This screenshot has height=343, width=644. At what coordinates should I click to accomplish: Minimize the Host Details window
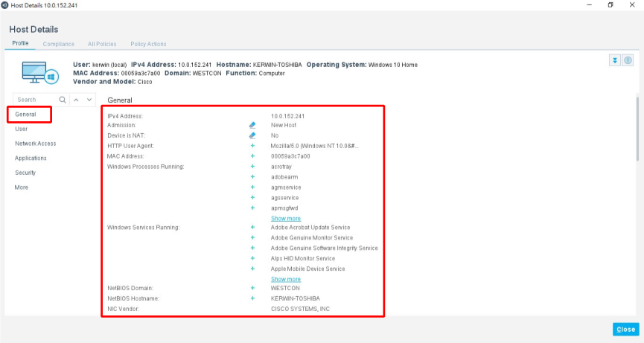tap(590, 5)
